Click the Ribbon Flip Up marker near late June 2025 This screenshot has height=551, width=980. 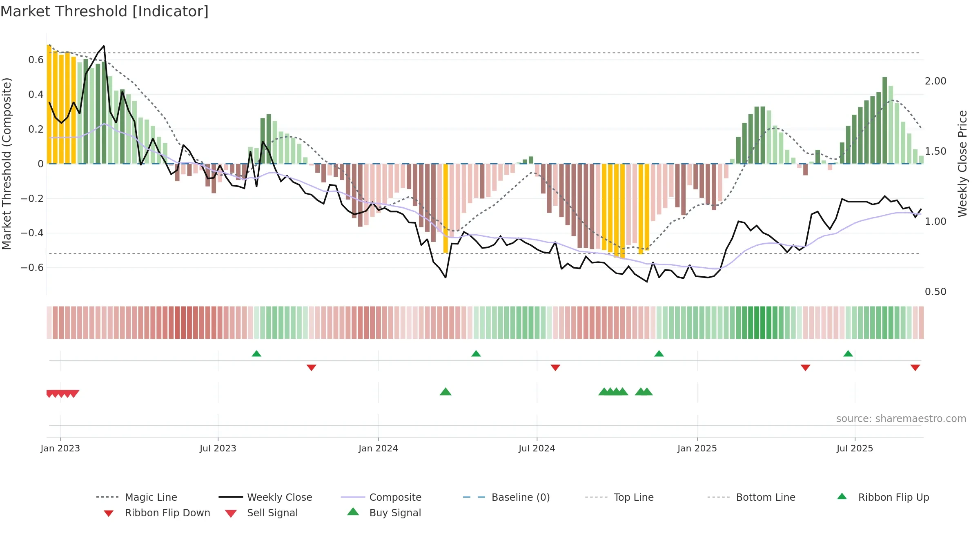848,353
